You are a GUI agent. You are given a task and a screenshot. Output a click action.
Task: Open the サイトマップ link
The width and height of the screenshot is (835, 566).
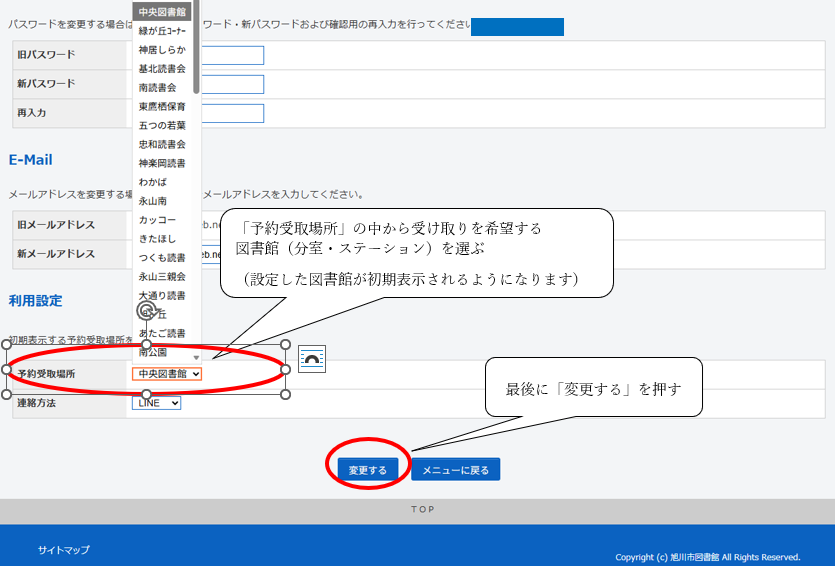63,550
